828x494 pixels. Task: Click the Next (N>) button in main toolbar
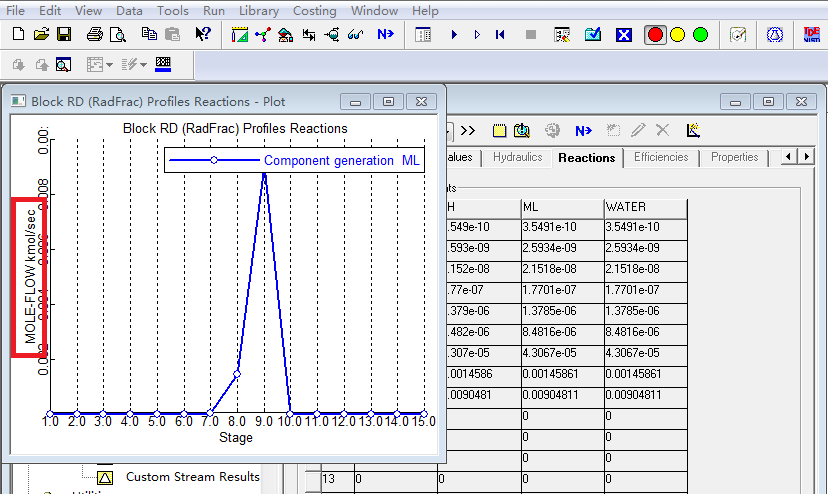[386, 35]
